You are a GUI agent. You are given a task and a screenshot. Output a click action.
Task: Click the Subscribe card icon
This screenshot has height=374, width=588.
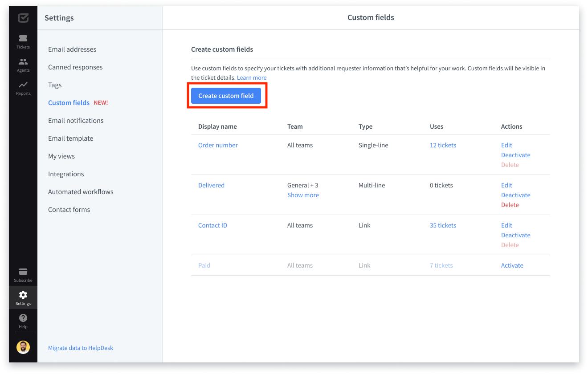23,272
